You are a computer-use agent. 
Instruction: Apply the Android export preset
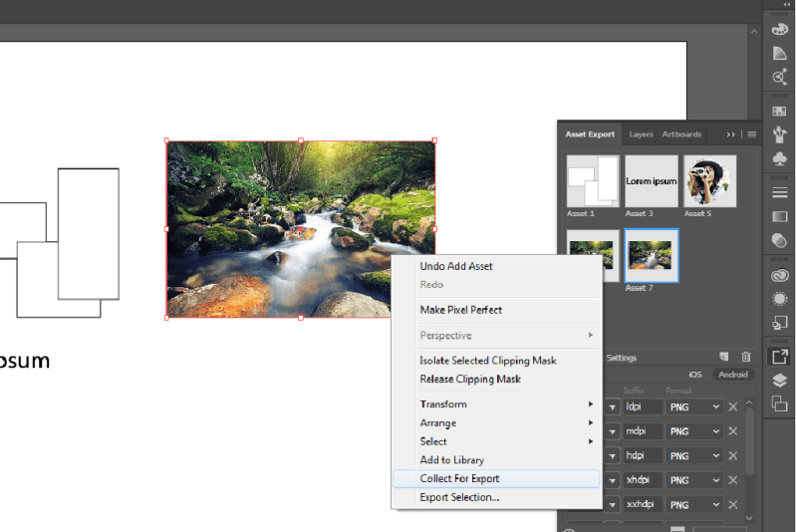point(733,375)
